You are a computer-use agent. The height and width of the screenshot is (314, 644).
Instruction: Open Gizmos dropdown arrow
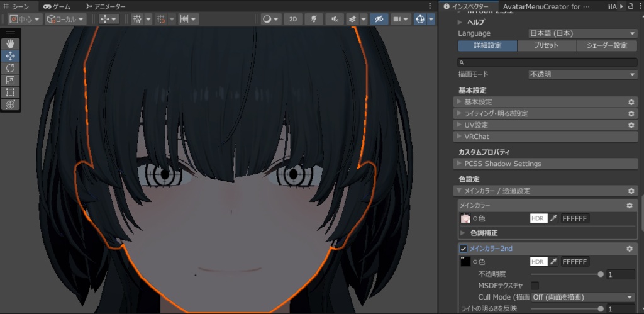click(431, 19)
